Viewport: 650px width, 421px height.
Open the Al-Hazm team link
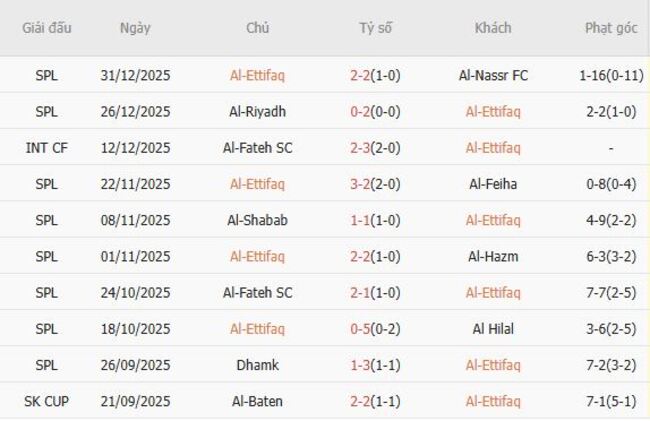point(493,256)
